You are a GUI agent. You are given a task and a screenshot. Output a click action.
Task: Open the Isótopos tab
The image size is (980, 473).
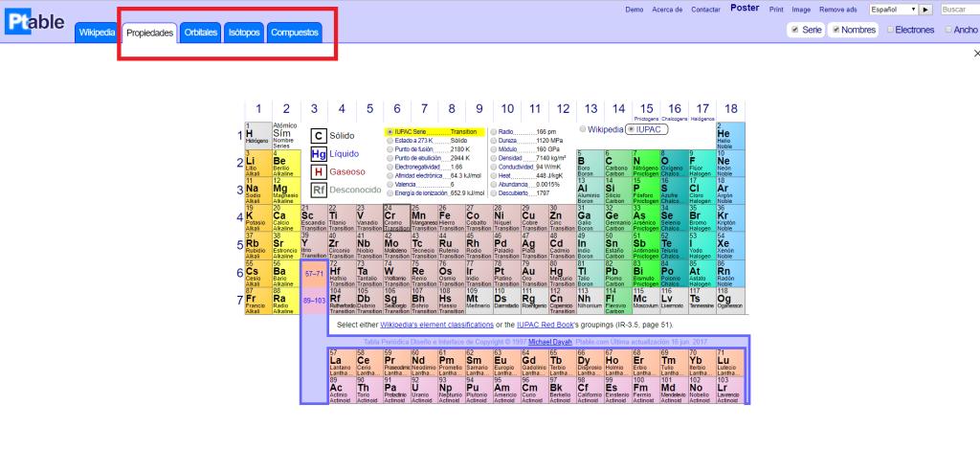[243, 33]
